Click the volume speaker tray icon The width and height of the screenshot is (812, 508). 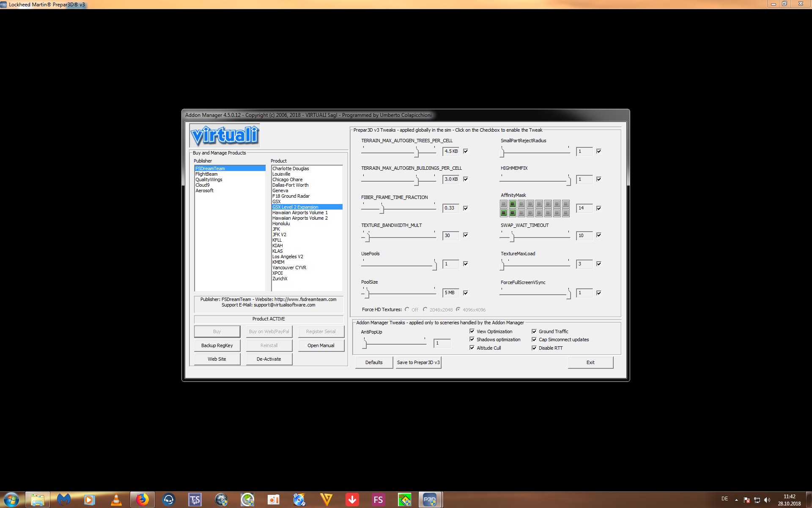tap(767, 500)
